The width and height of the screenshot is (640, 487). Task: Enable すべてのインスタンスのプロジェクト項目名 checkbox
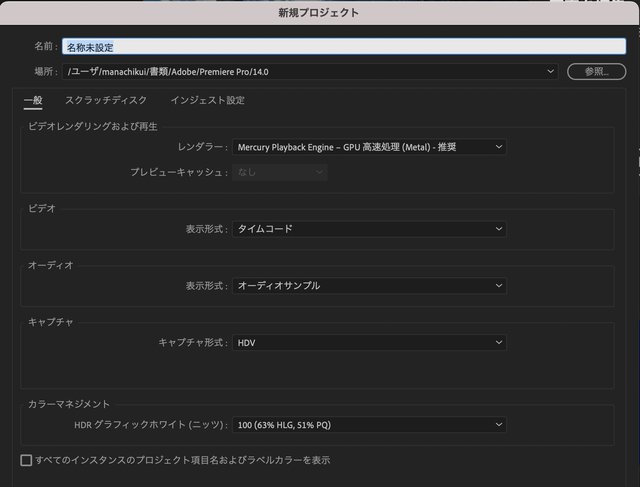[x=27, y=460]
